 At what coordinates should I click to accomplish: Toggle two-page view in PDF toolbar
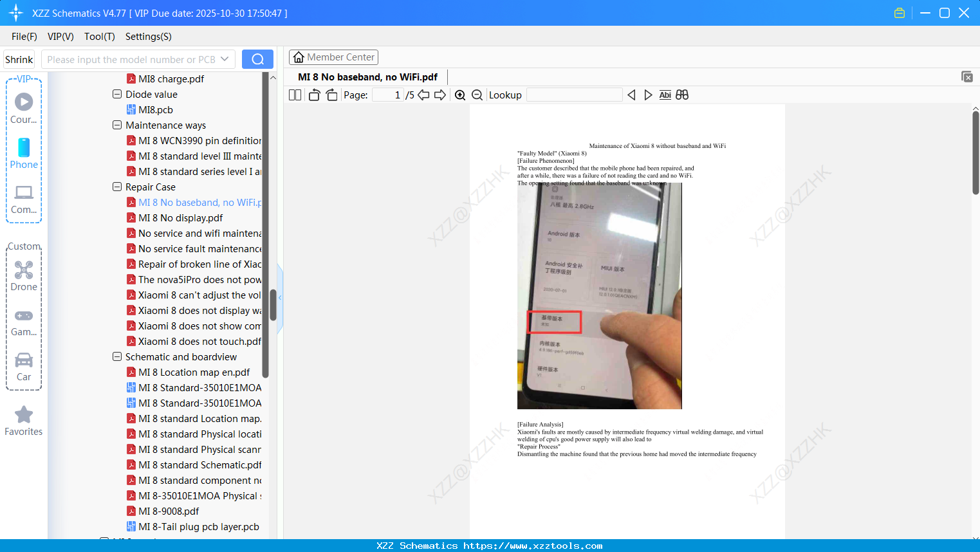point(295,95)
